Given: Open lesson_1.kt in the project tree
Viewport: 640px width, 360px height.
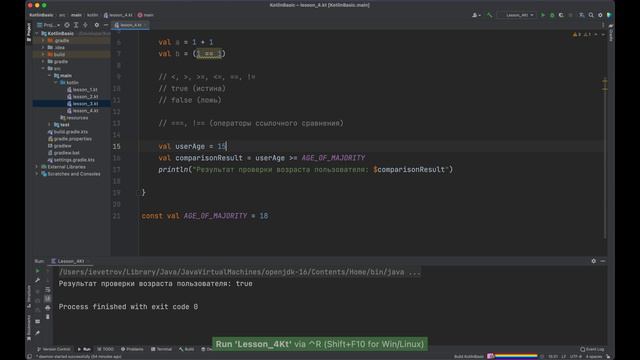Looking at the screenshot, I should [x=82, y=89].
